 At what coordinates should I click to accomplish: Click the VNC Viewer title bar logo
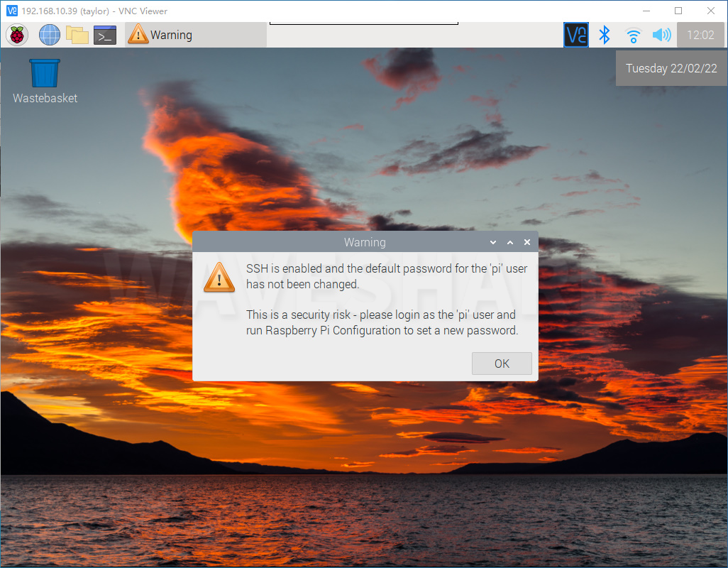[12, 11]
